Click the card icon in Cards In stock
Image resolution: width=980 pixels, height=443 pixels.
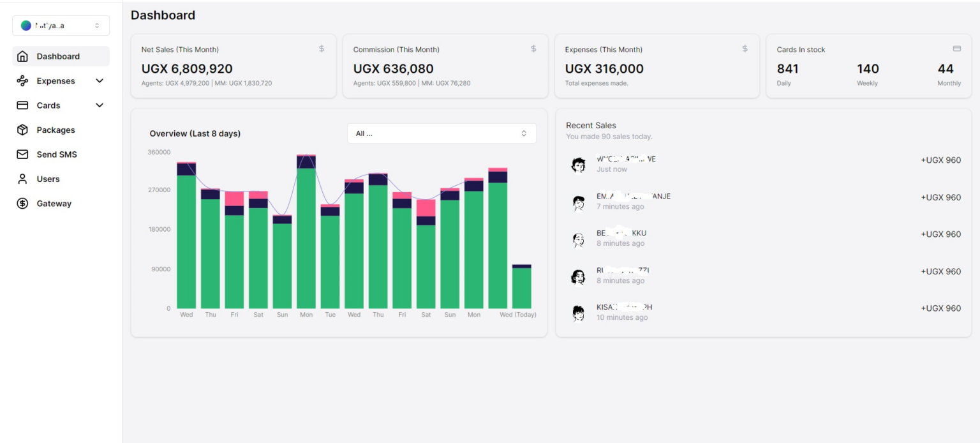click(x=956, y=49)
